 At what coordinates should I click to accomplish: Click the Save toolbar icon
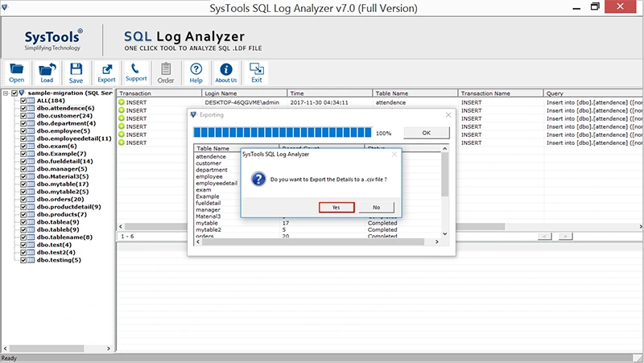point(76,73)
